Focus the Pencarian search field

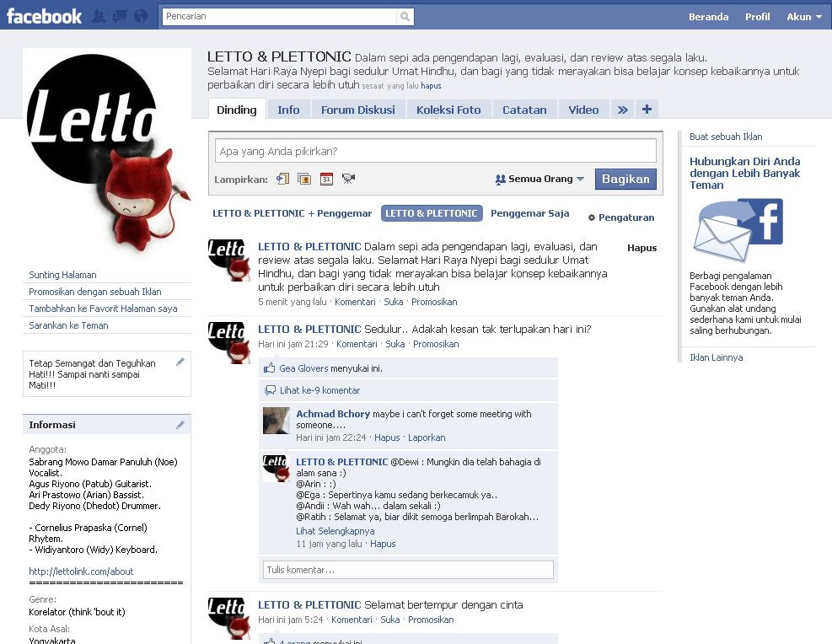tap(280, 17)
